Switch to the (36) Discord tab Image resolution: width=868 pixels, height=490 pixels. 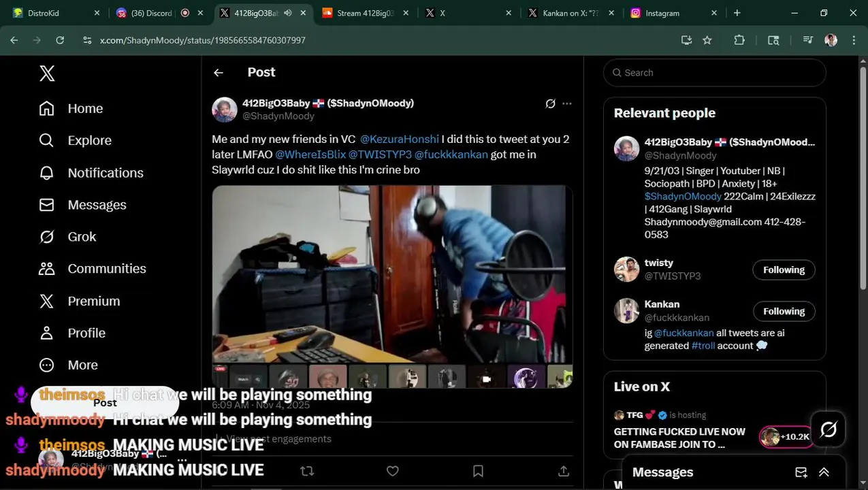click(159, 13)
